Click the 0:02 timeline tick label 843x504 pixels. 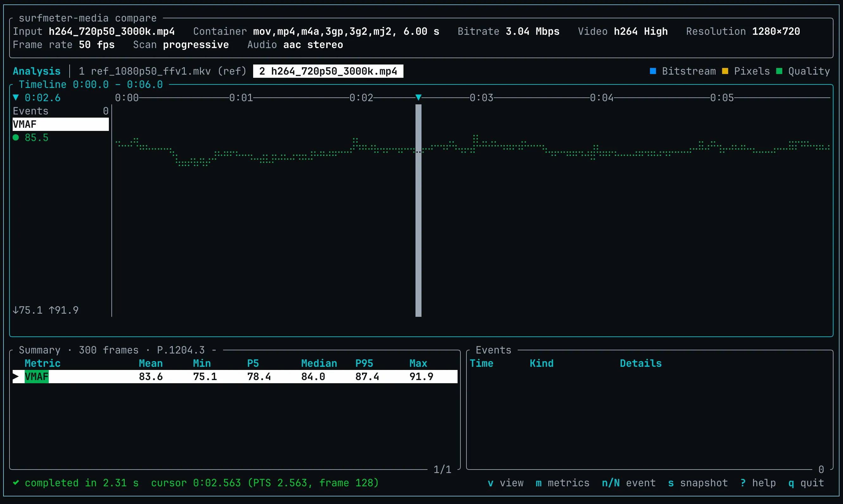[x=361, y=98]
